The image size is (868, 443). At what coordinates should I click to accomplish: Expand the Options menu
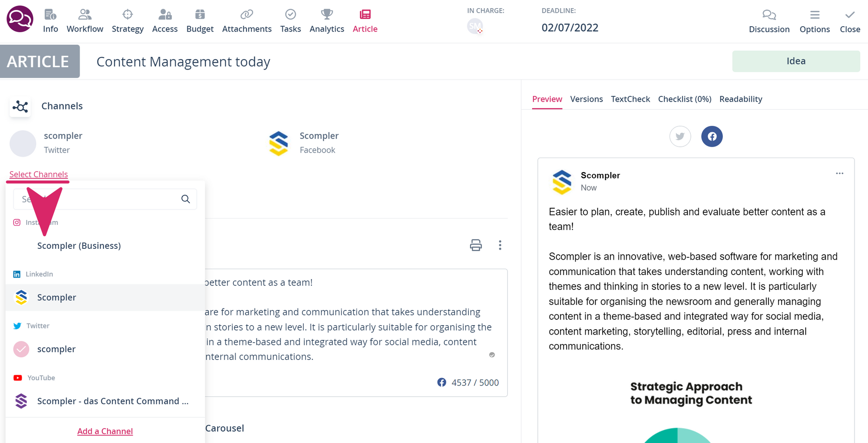(815, 21)
